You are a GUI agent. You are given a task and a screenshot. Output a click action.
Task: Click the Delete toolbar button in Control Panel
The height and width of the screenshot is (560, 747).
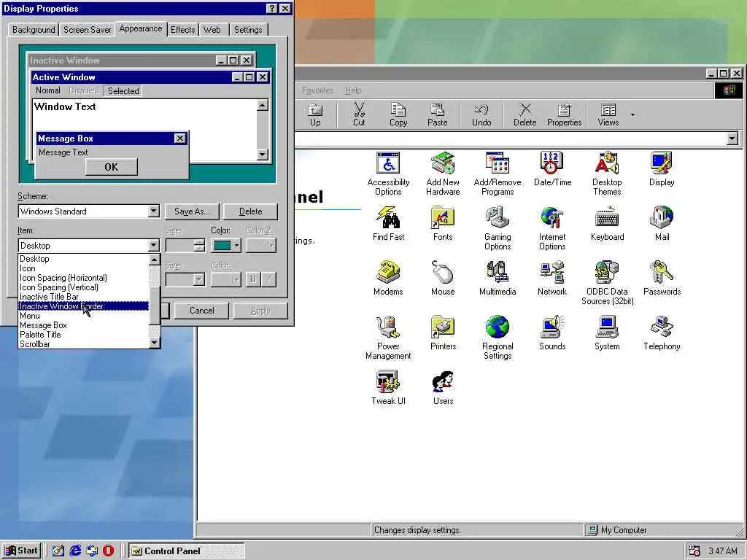pyautogui.click(x=525, y=114)
